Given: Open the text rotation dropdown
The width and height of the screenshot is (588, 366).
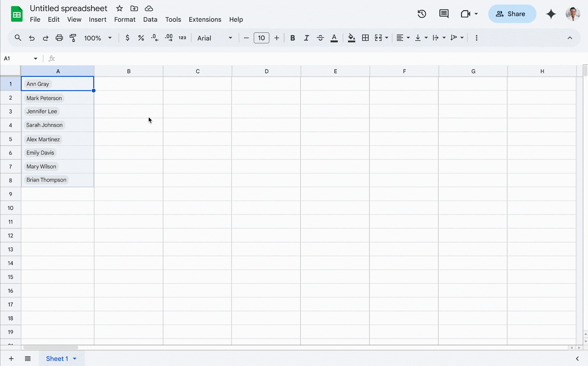Looking at the screenshot, I should [457, 38].
